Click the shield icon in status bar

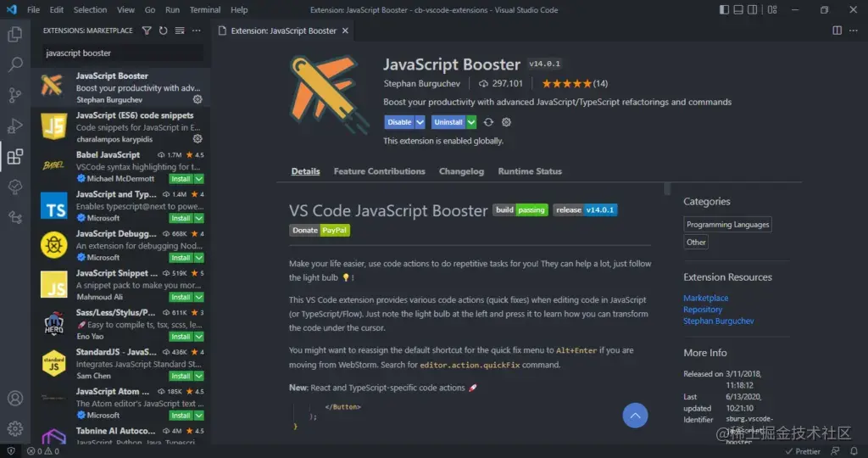pos(11,451)
